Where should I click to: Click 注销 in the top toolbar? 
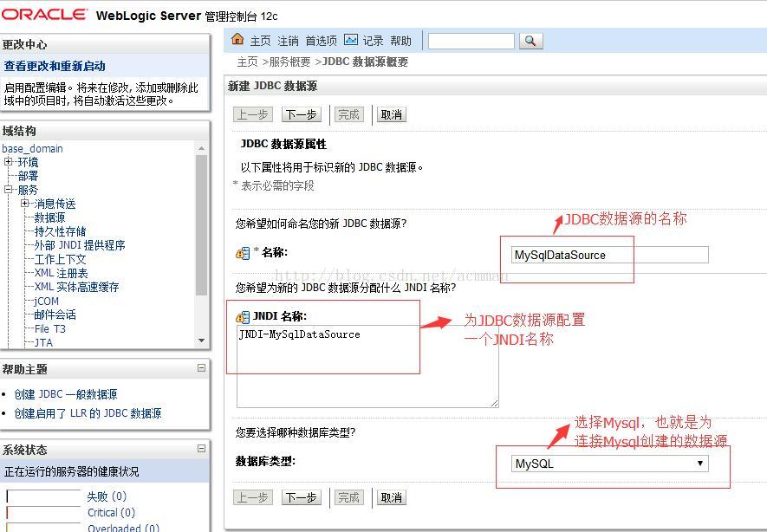288,41
